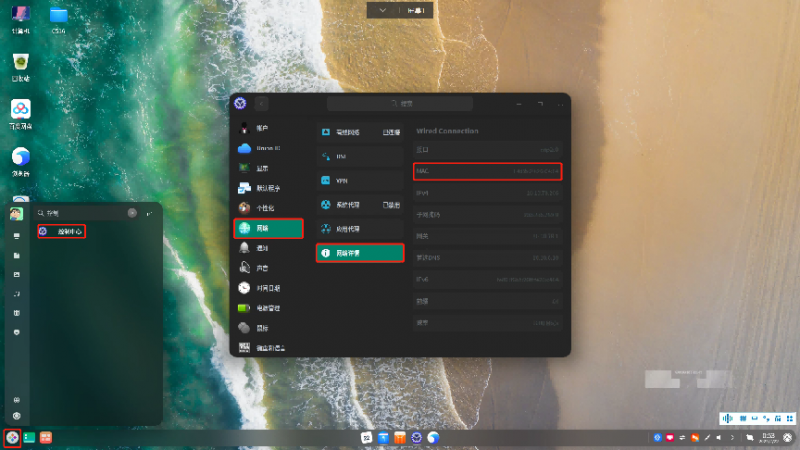Expand the system tray arrow
Viewport: 800px width, 450px height.
tap(732, 438)
